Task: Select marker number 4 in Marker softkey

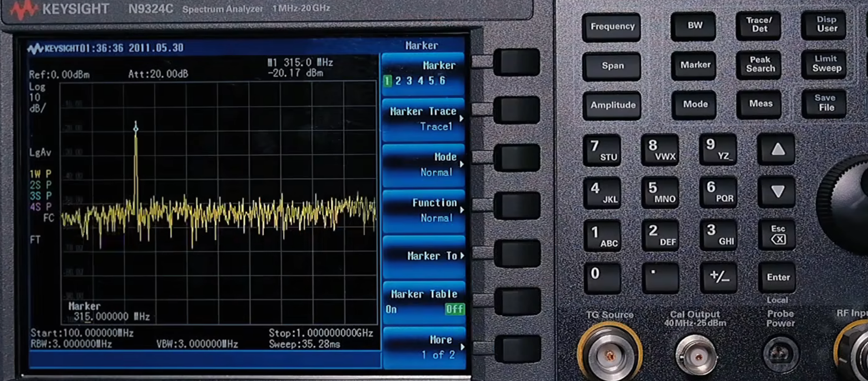Action: (x=420, y=81)
